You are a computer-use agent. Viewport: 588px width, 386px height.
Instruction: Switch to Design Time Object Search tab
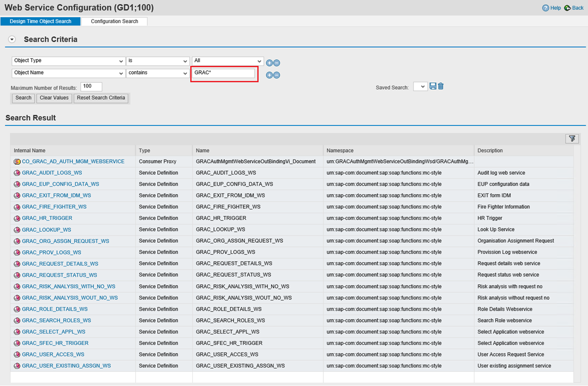point(40,22)
